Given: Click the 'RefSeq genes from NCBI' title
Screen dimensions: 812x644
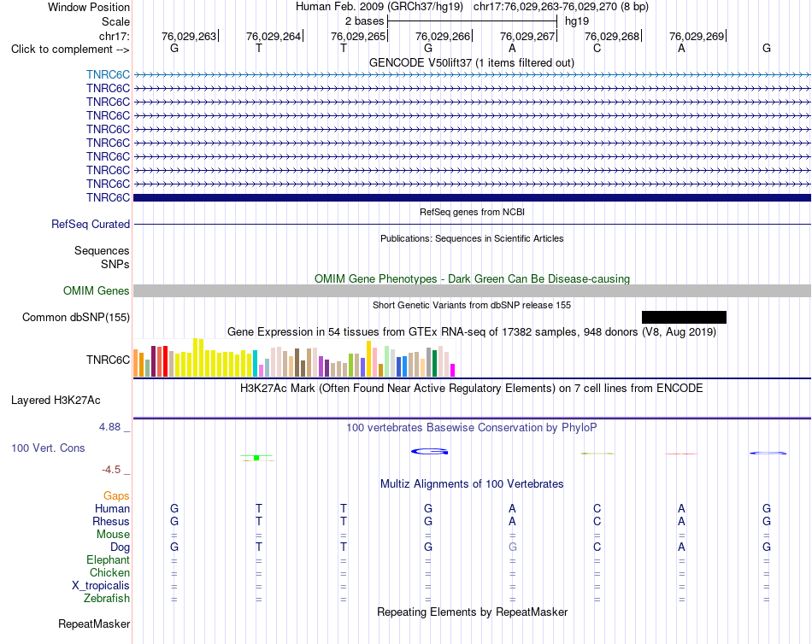Looking at the screenshot, I should tap(472, 212).
